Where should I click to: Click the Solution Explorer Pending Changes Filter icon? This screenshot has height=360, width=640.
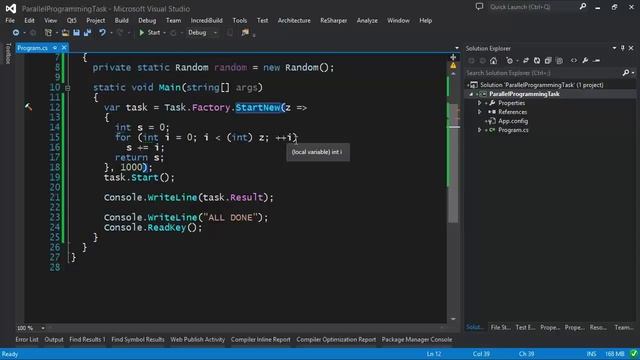(509, 61)
